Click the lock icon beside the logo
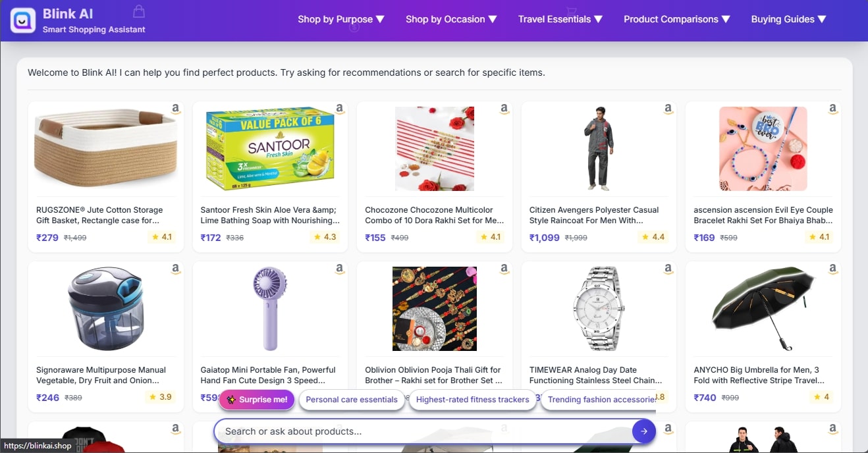Image resolution: width=868 pixels, height=453 pixels. pos(138,11)
